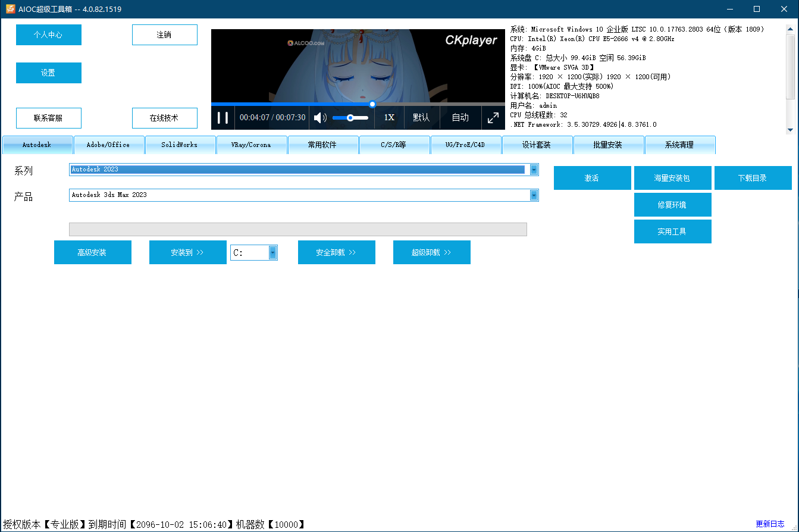799x532 pixels.
Task: Switch to the Adobe/Office tab
Action: tap(109, 145)
